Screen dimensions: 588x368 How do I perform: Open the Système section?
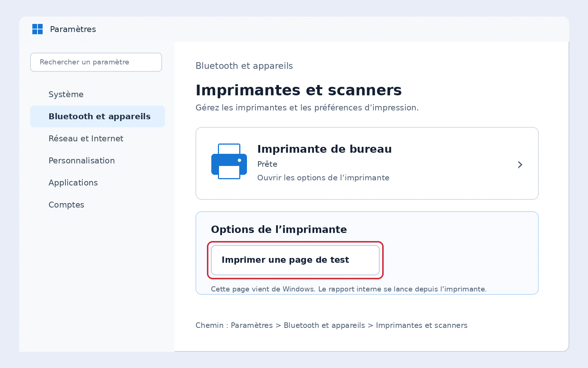point(97,94)
